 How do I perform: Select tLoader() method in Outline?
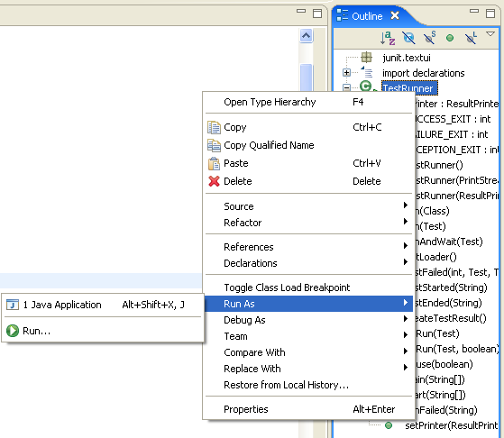coord(435,257)
